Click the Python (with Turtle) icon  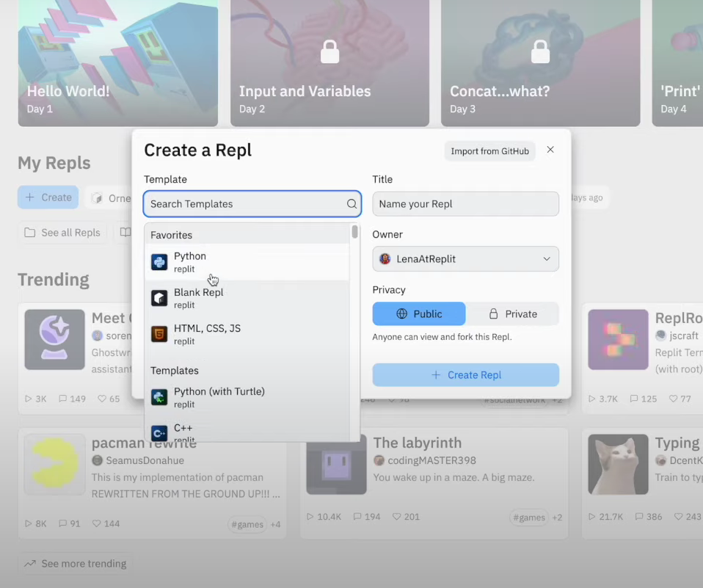pos(159,397)
